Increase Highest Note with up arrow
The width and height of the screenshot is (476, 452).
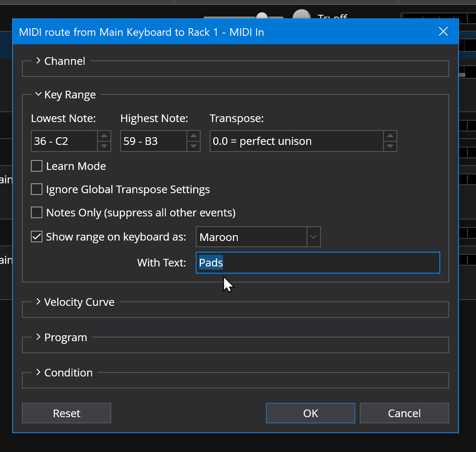coord(194,136)
